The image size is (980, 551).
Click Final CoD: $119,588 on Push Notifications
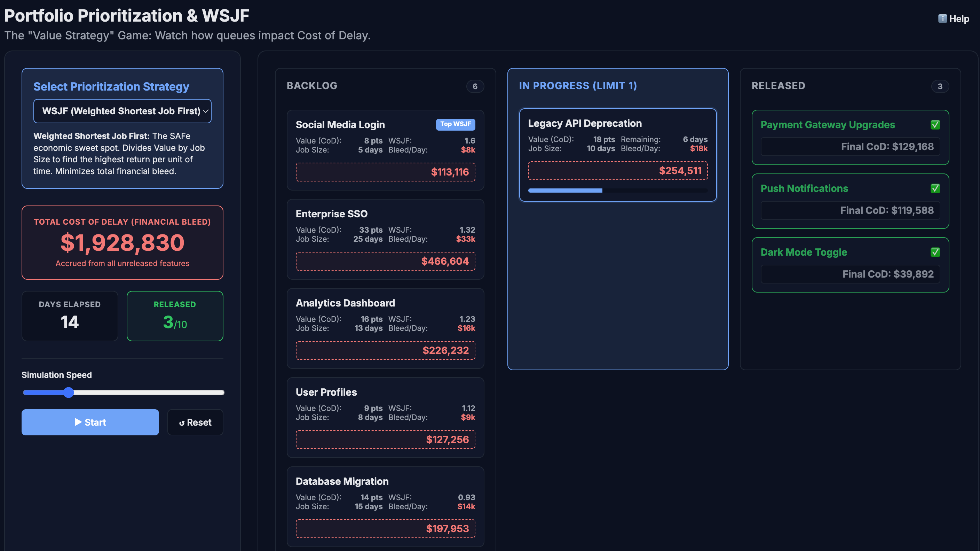(886, 210)
